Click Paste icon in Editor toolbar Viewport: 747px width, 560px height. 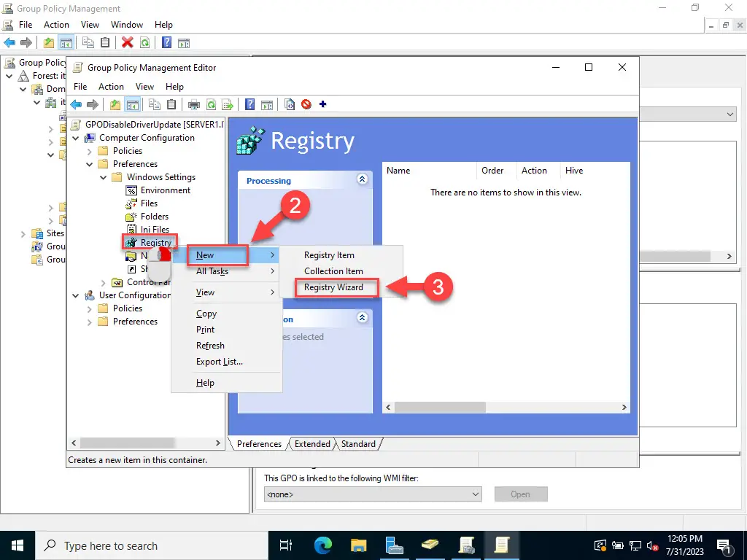click(171, 104)
